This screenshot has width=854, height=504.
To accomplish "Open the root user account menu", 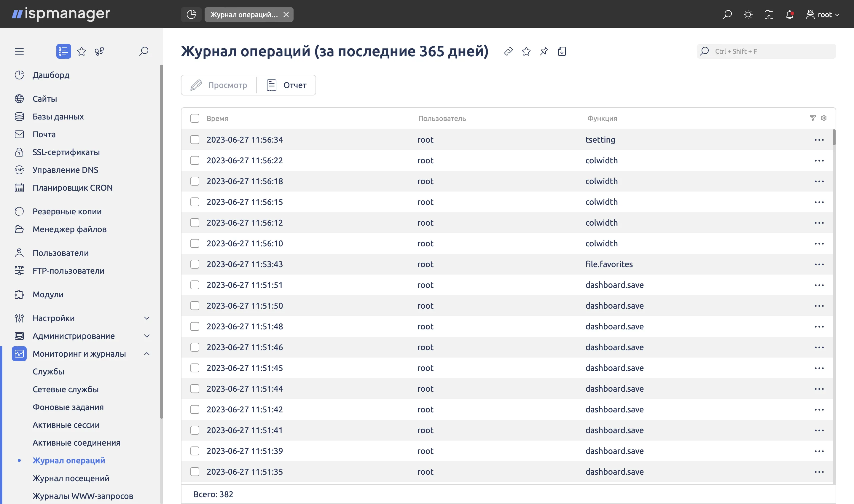I will [822, 15].
